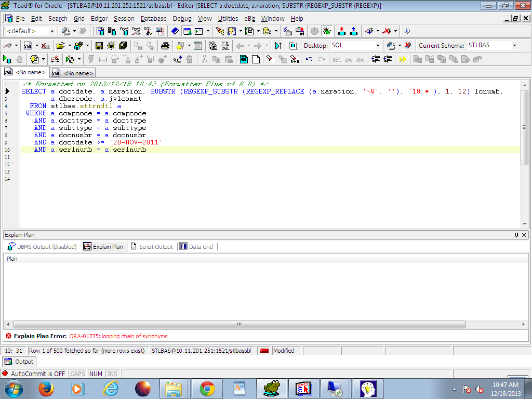Open the Session menu

click(124, 19)
